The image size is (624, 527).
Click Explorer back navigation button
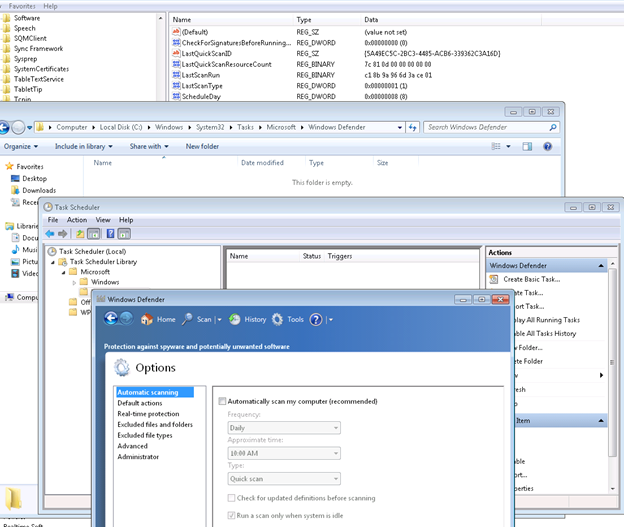pos(4,127)
